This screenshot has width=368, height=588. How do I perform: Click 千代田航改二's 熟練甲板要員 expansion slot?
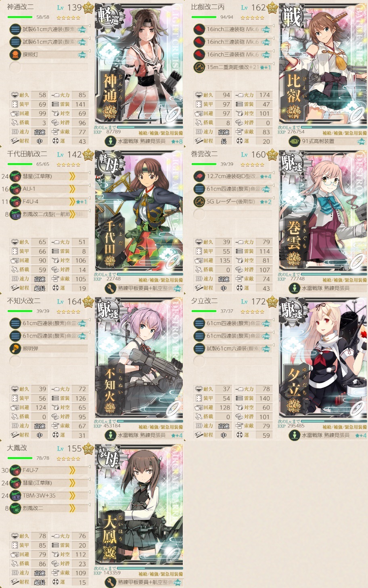coord(143,288)
